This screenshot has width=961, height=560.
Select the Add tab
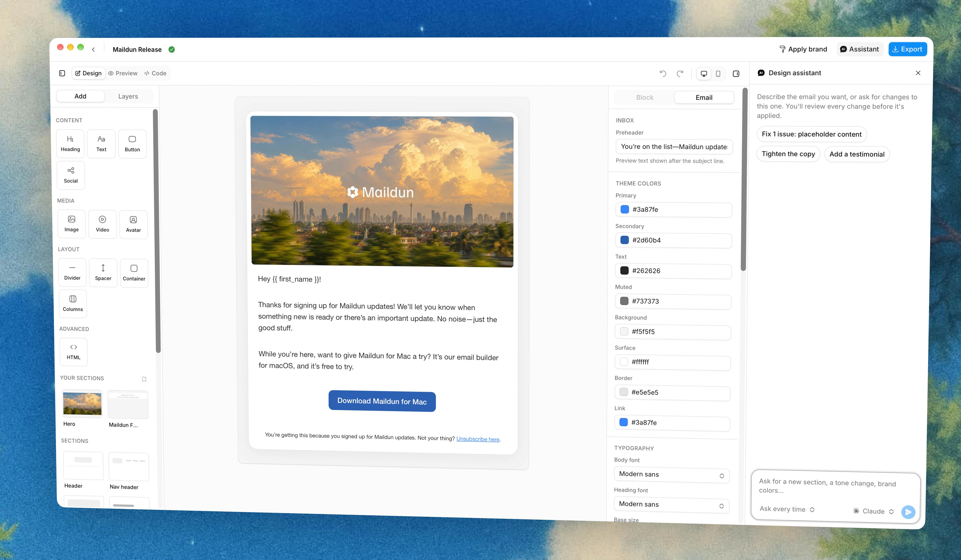81,96
